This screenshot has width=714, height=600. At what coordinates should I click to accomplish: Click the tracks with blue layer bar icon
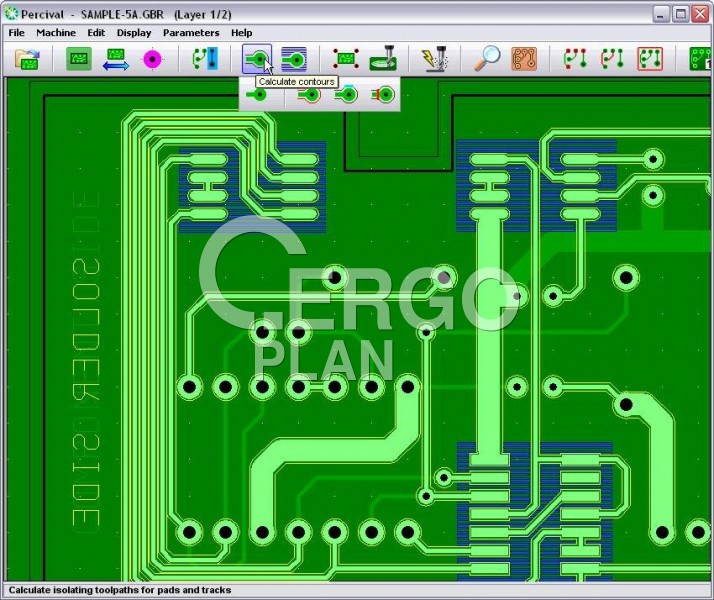pos(205,59)
